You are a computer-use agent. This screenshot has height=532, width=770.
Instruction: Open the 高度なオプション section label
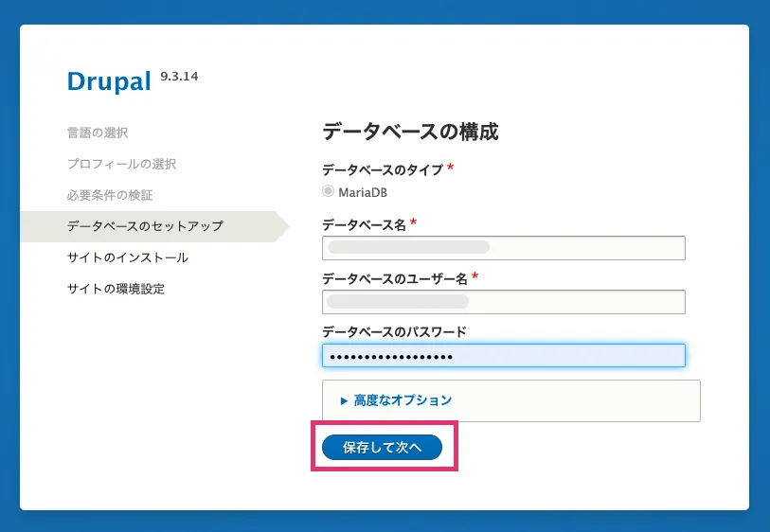pyautogui.click(x=403, y=400)
